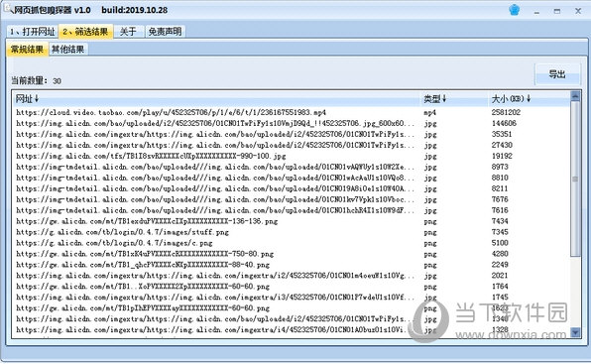Select the TB1I8xvRXXXXXcUXp 990-100.jpg row
Screen dimensions: 591x364
pos(292,156)
